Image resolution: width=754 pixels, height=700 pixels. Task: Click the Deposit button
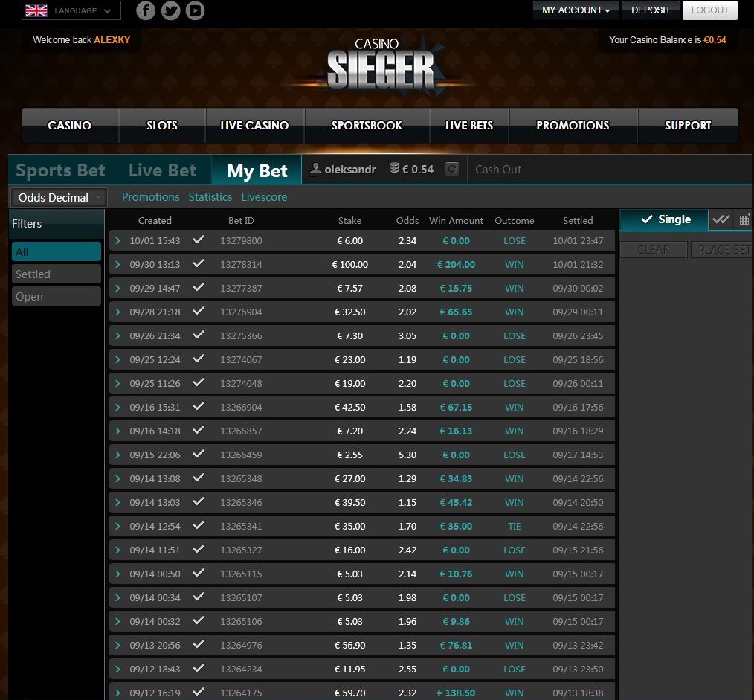pos(651,10)
